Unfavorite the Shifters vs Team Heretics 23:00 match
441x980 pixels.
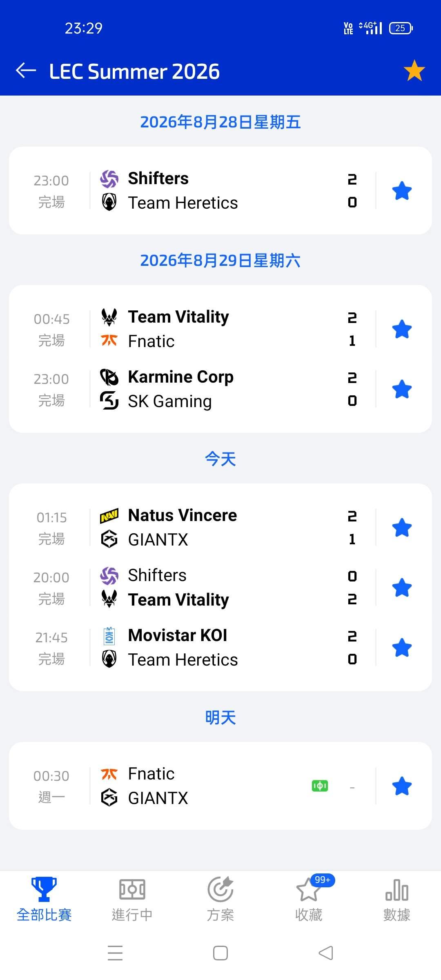tap(402, 191)
